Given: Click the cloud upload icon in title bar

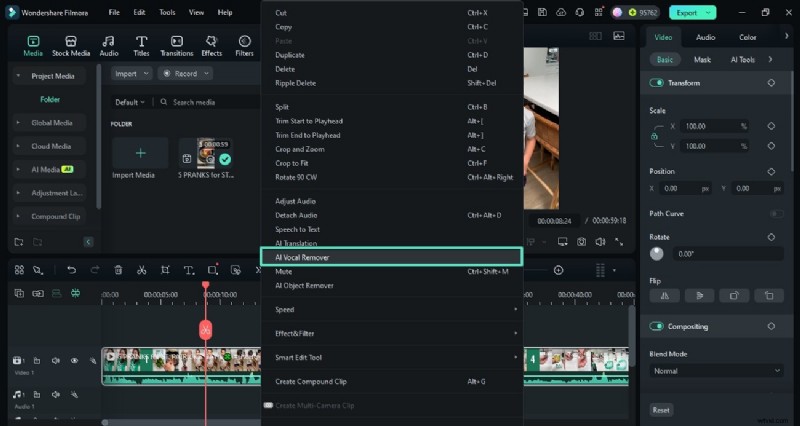Looking at the screenshot, I should (x=561, y=12).
